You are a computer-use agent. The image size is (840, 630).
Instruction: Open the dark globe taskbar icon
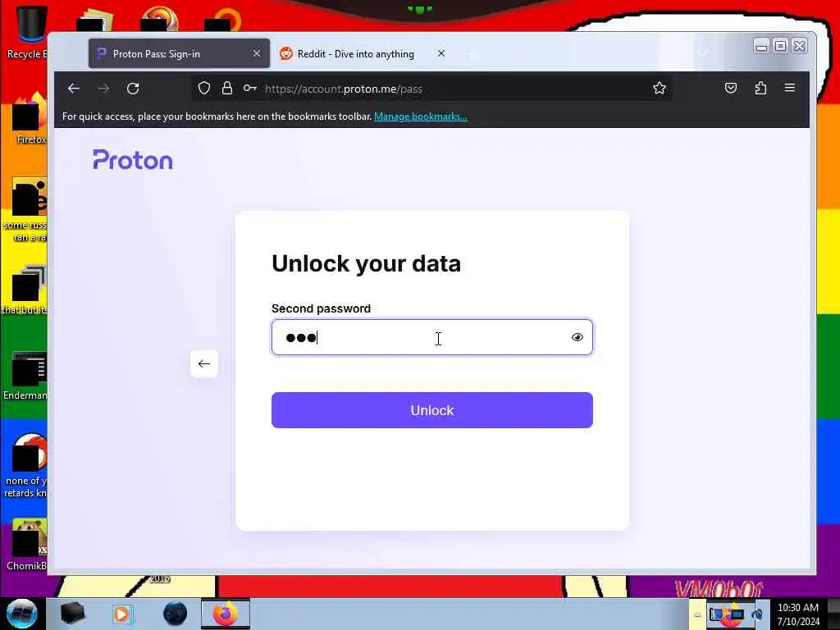175,614
